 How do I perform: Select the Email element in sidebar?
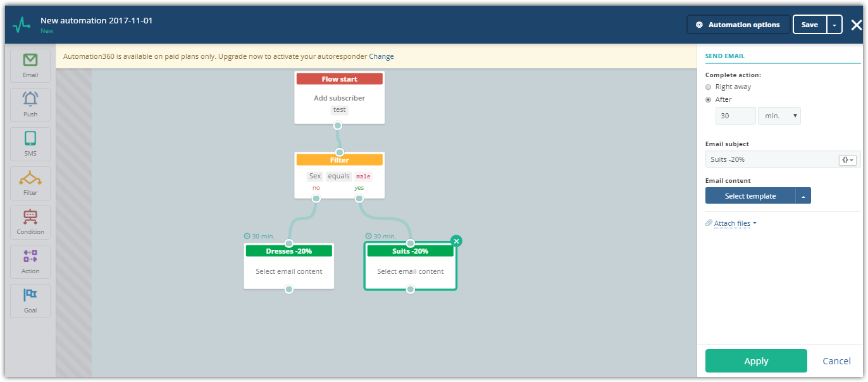click(30, 65)
